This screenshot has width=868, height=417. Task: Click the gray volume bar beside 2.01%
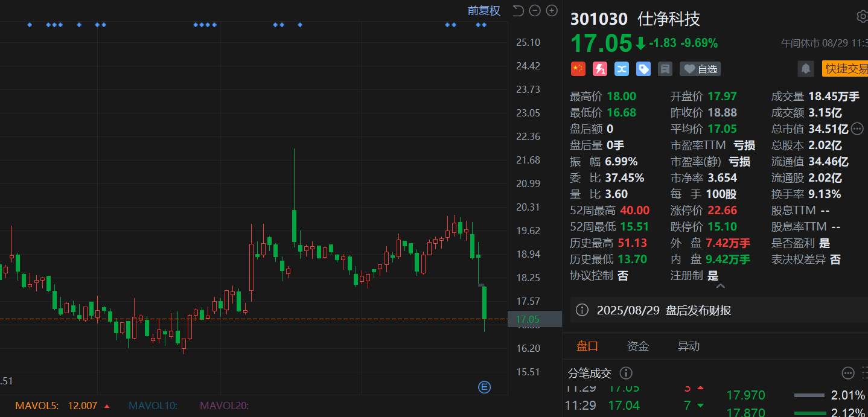tap(809, 396)
